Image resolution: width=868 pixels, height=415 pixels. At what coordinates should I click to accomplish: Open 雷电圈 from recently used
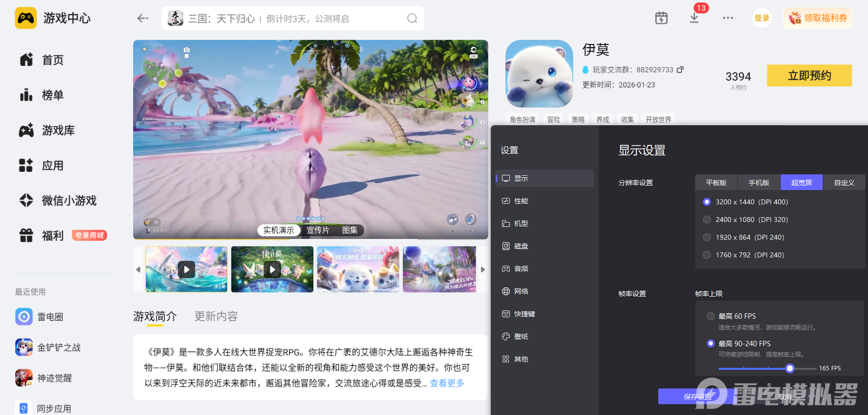pyautogui.click(x=39, y=317)
